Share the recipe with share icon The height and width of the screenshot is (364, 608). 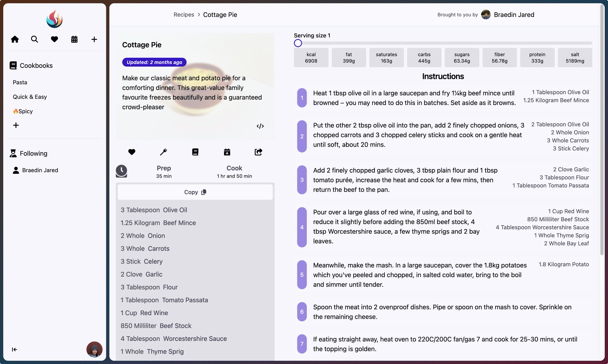tap(259, 152)
